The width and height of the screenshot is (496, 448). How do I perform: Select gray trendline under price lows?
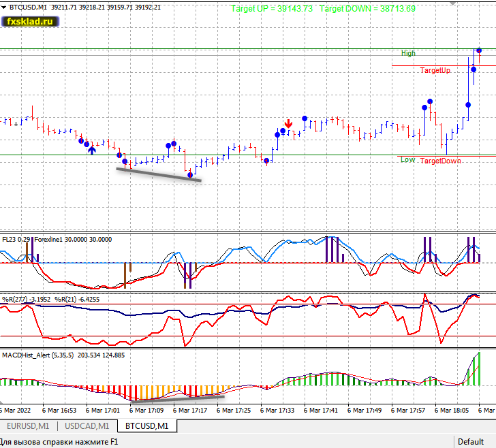[159, 175]
